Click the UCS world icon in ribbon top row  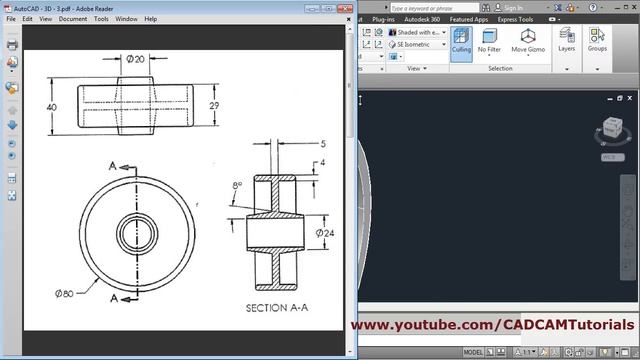(378, 32)
